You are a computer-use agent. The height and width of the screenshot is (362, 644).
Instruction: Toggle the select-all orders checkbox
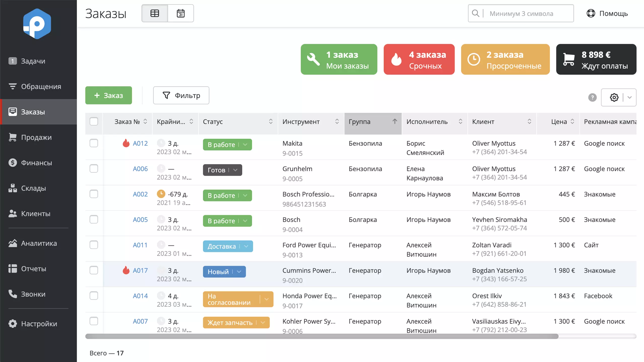94,121
